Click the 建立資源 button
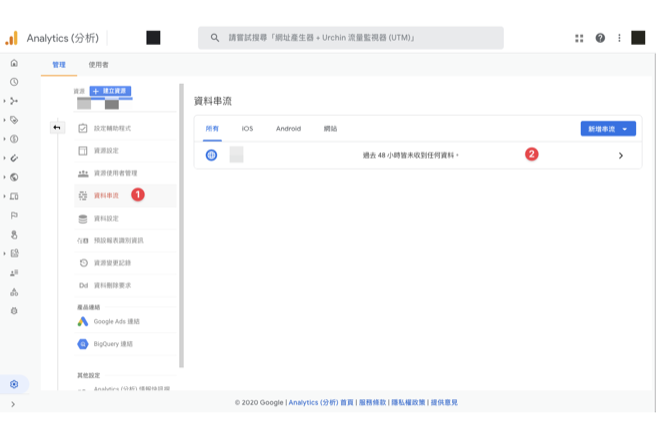 coord(111,91)
